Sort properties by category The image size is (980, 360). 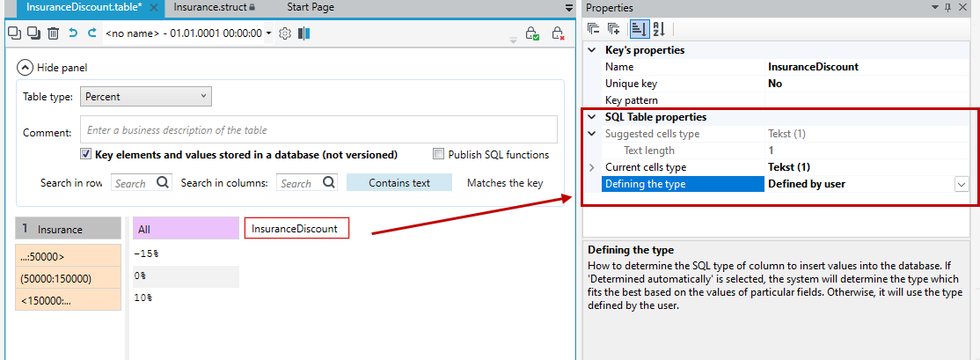(638, 29)
